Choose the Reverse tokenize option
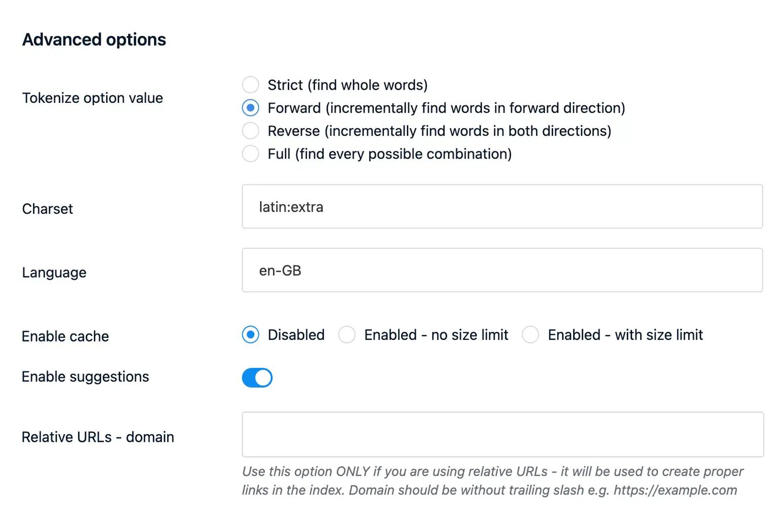The image size is (778, 532). tap(251, 131)
